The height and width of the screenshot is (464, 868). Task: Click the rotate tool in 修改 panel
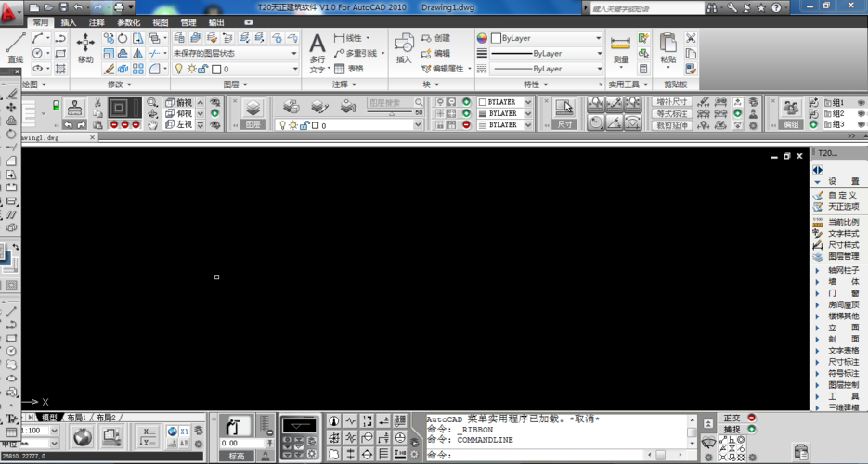tap(123, 38)
